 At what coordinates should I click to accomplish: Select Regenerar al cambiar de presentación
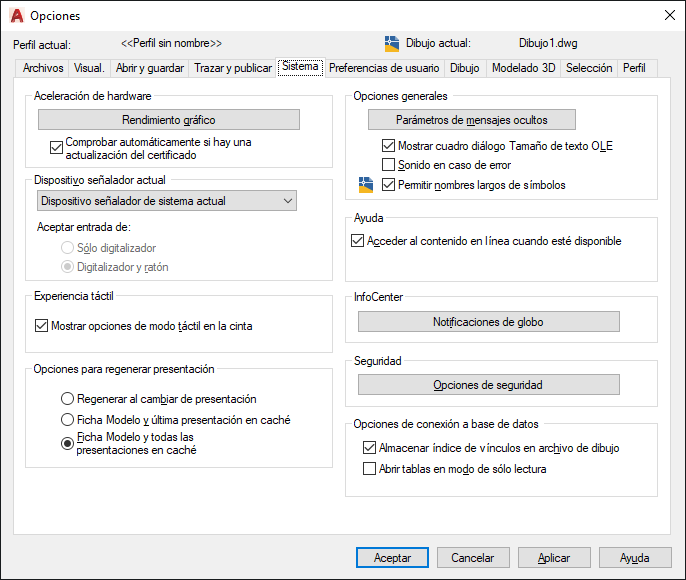pos(67,399)
